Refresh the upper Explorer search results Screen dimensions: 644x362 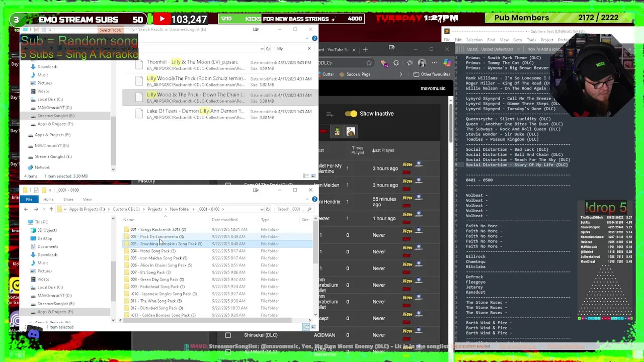pos(268,49)
